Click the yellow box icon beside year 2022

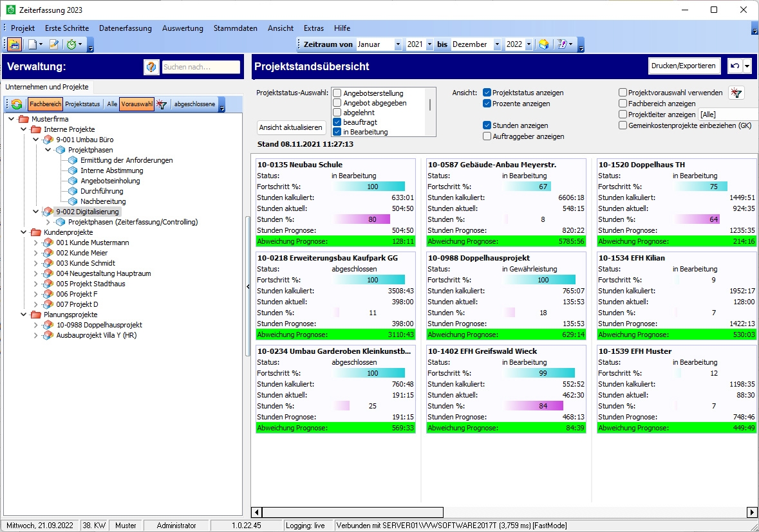coord(544,44)
